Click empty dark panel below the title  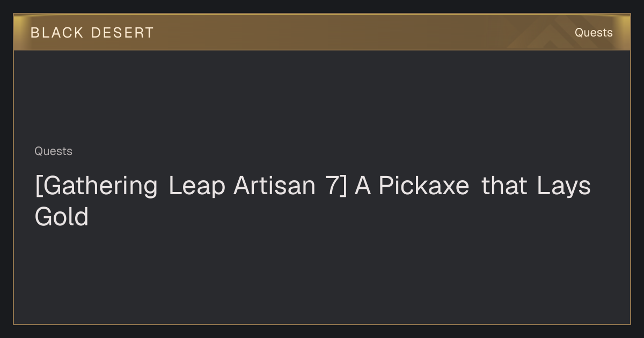click(x=322, y=276)
